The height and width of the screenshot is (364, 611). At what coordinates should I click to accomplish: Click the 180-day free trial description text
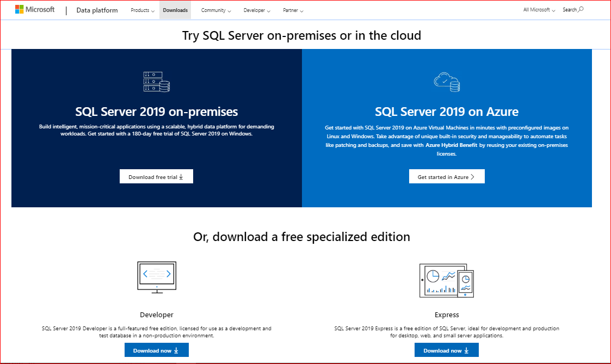[157, 130]
